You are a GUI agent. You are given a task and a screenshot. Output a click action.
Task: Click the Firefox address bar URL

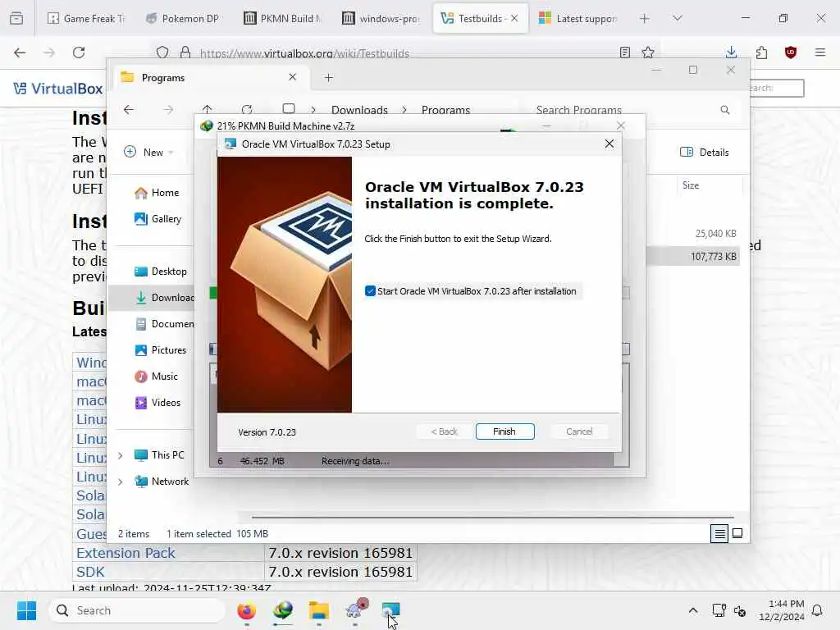point(304,53)
